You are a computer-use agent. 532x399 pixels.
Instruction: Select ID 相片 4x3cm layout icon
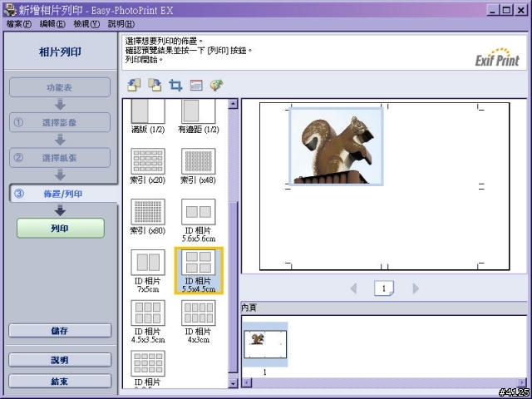point(199,313)
